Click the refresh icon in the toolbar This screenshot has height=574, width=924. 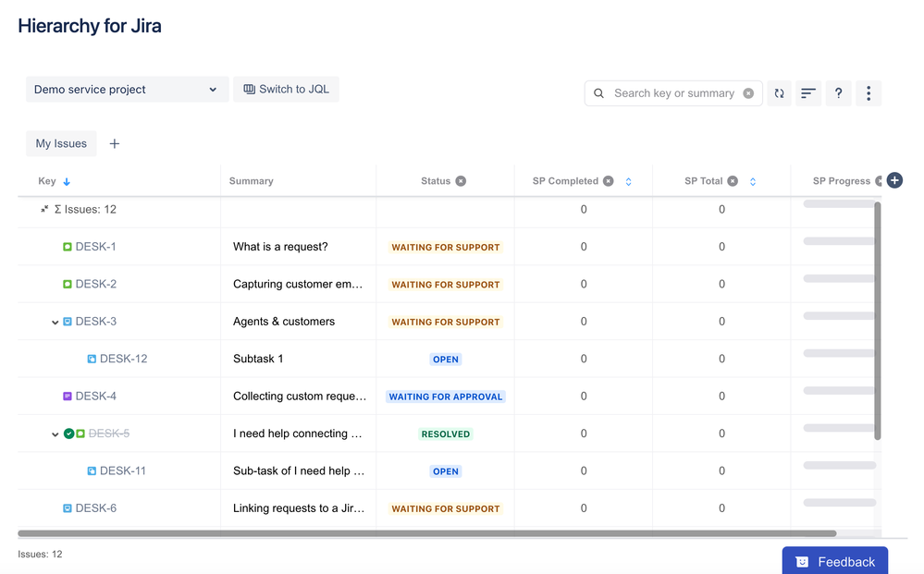779,93
